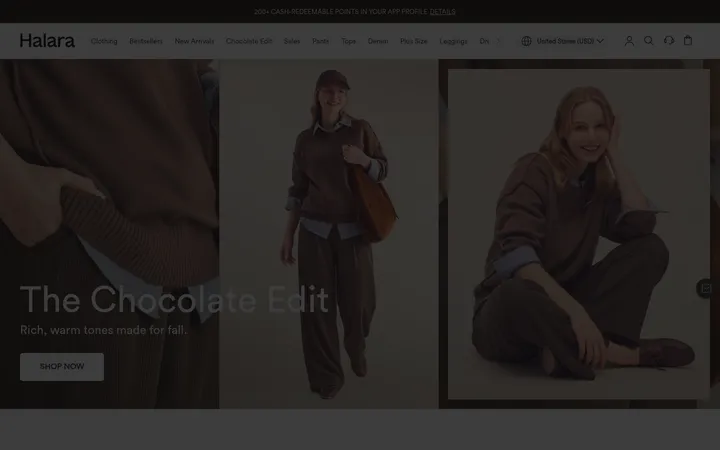Show more navigation categories with right arrow
This screenshot has height=450, width=720.
[499, 41]
